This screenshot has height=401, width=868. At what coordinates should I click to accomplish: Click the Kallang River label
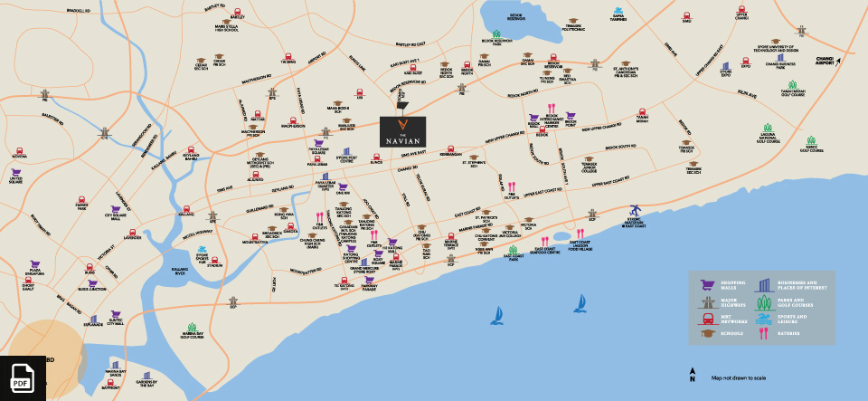click(180, 270)
